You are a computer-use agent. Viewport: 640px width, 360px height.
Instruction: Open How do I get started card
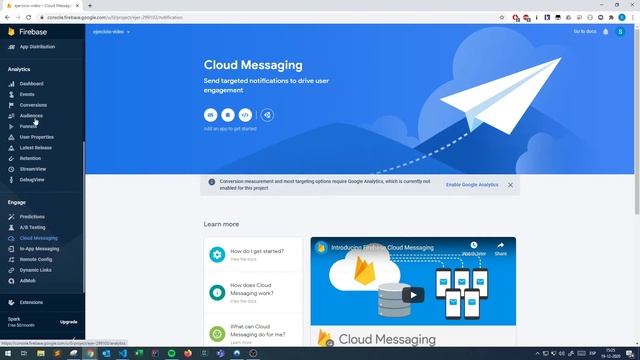point(253,255)
